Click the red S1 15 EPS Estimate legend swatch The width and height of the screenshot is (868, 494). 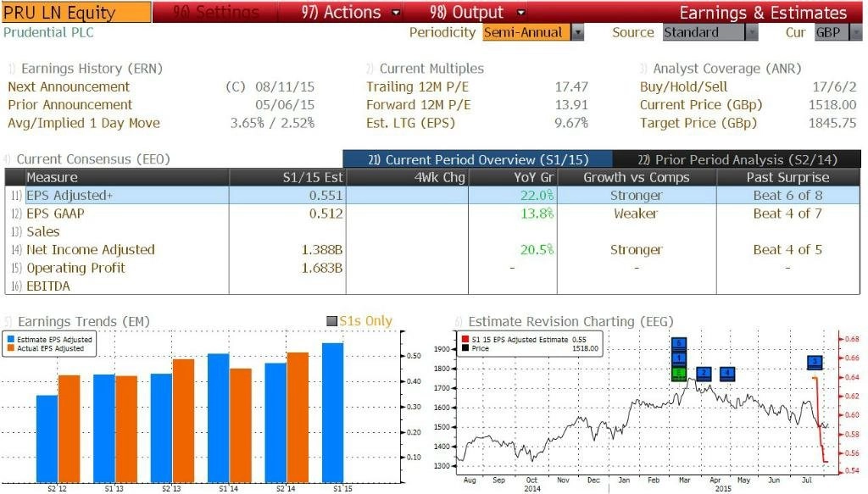[465, 340]
